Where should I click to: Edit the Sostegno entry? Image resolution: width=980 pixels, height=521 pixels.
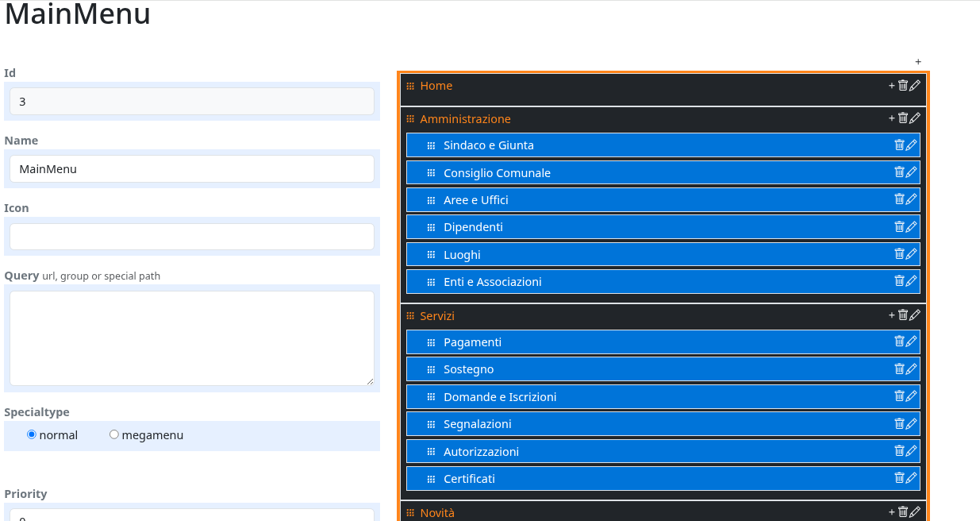(912, 369)
